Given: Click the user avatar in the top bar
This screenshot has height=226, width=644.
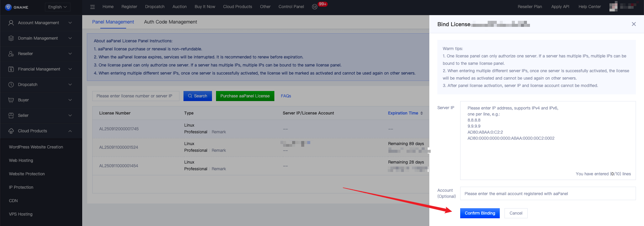Looking at the screenshot, I should (613, 7).
